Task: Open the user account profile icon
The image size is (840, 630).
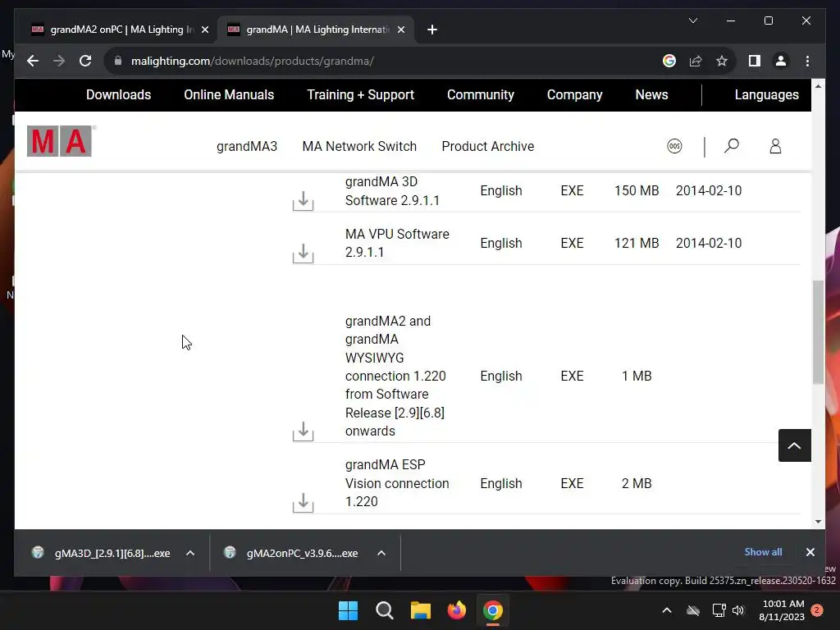Action: (x=775, y=146)
